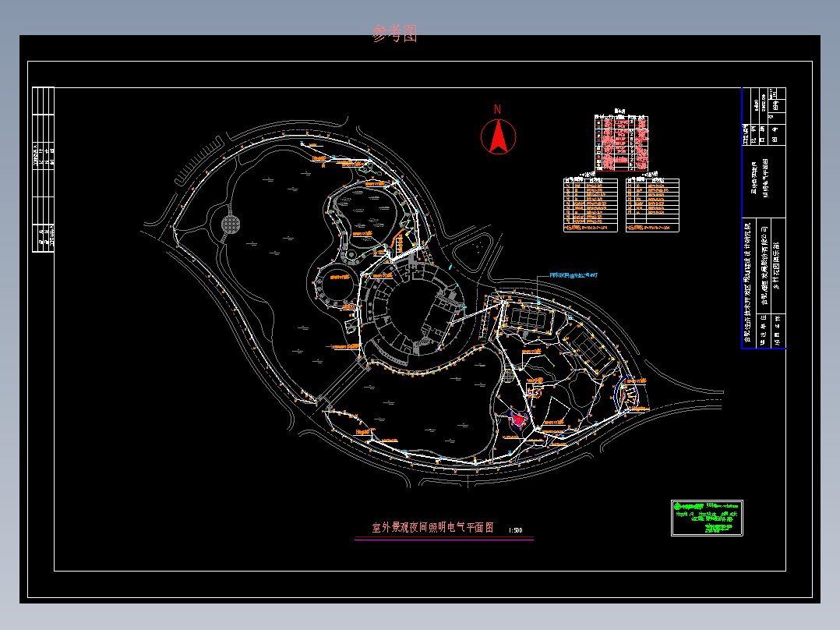This screenshot has width=840, height=630.
Task: Select the red '参考图' label
Action: click(x=395, y=34)
